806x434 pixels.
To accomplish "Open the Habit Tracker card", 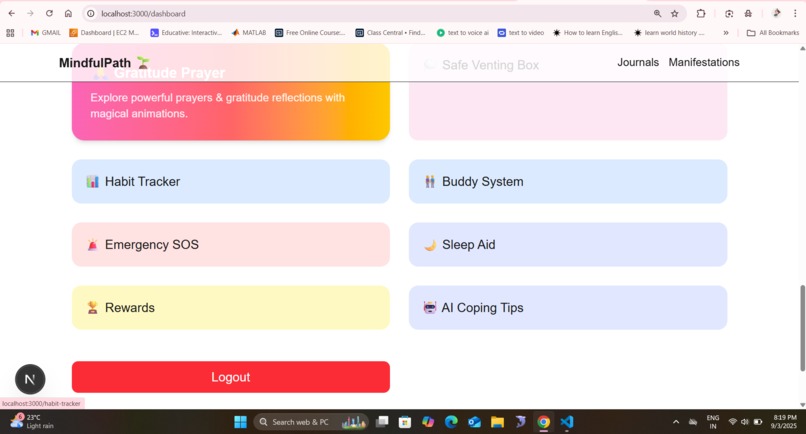I will [x=231, y=182].
